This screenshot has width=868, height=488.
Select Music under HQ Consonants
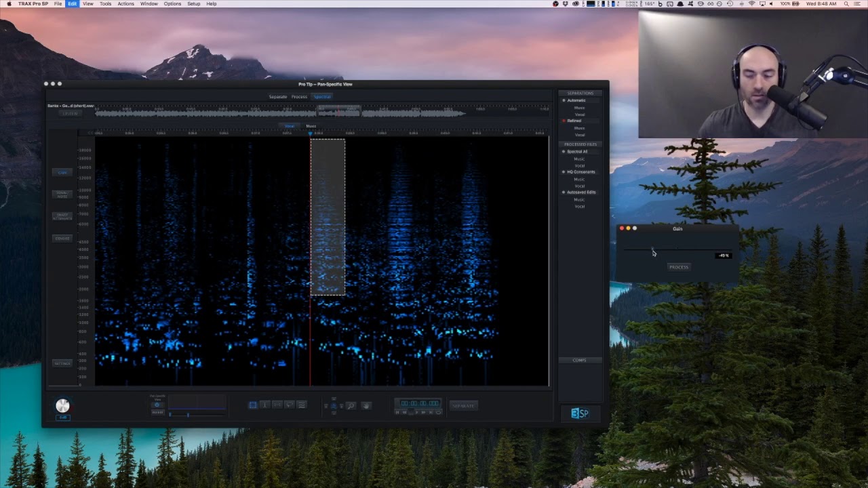tap(579, 180)
